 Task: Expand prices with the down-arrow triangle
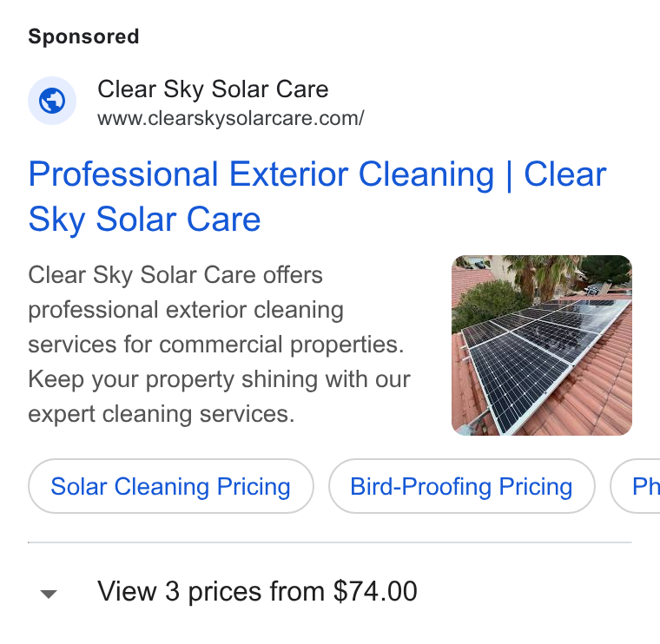point(49,594)
